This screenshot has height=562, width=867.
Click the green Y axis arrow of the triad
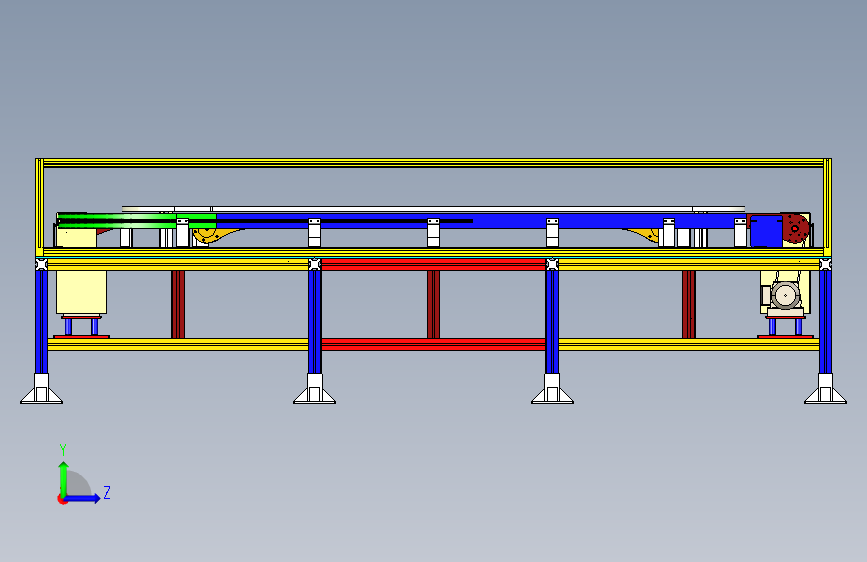click(x=64, y=478)
